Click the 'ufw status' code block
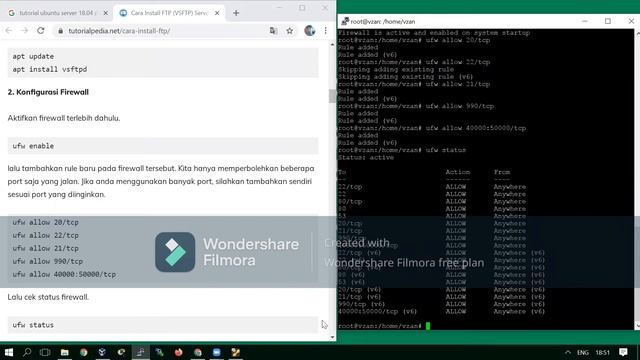The image size is (640, 360). click(163, 325)
